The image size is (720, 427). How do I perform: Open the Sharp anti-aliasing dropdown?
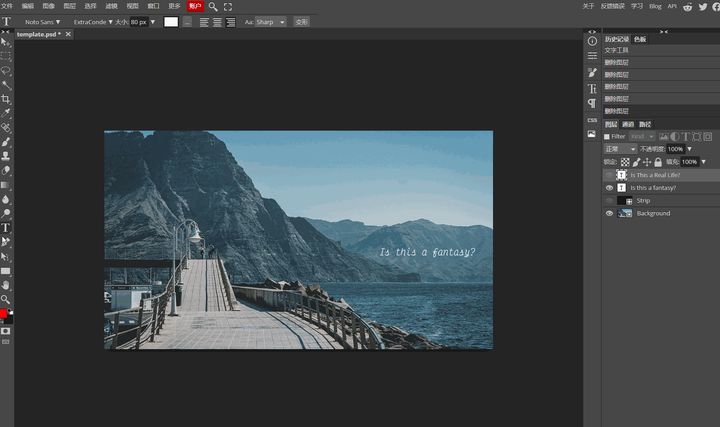coord(270,21)
